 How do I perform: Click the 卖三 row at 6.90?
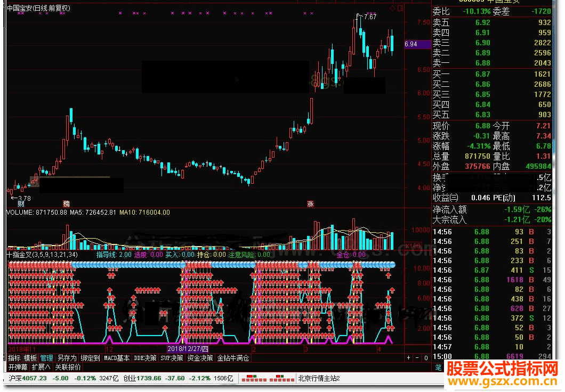click(x=491, y=43)
